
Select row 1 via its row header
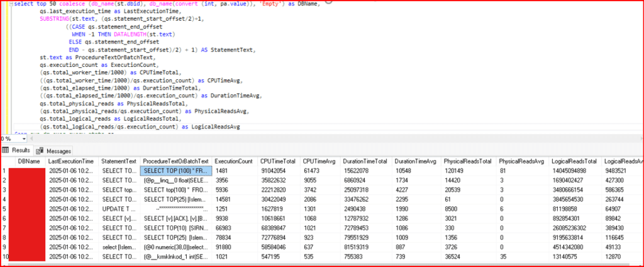point(6,171)
